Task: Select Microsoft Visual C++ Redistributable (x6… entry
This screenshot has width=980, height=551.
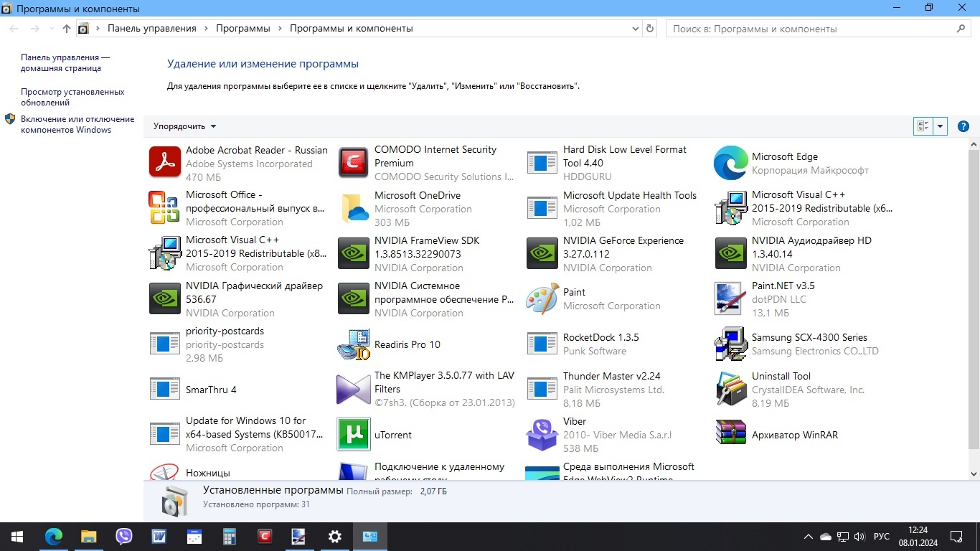Action: point(804,208)
